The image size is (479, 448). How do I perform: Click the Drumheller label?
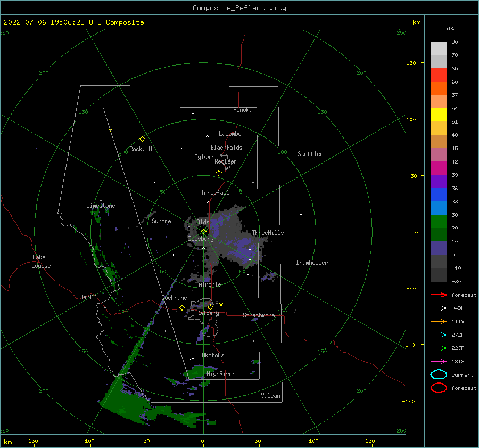click(x=312, y=263)
